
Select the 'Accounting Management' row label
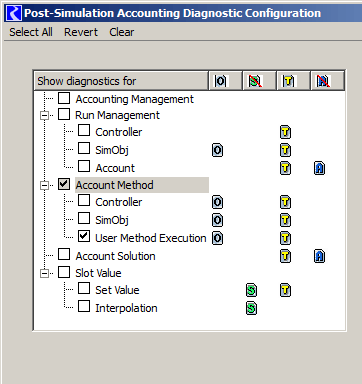pos(134,99)
